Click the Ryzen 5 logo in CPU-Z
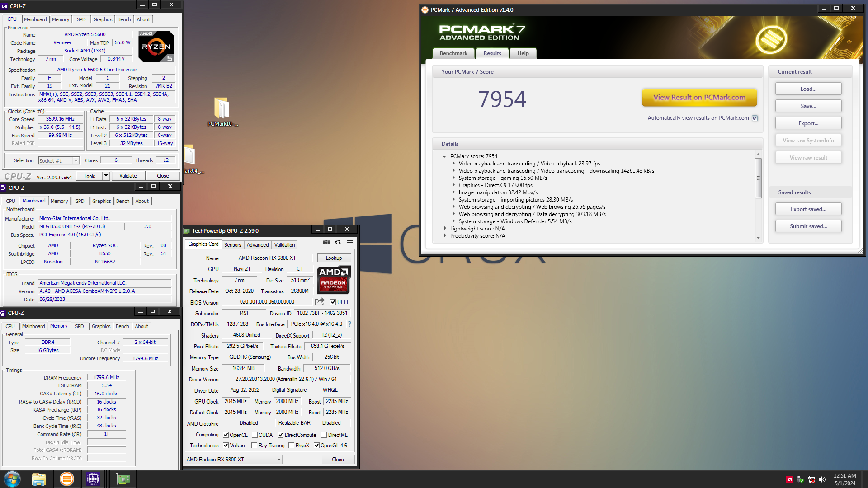 tap(156, 47)
